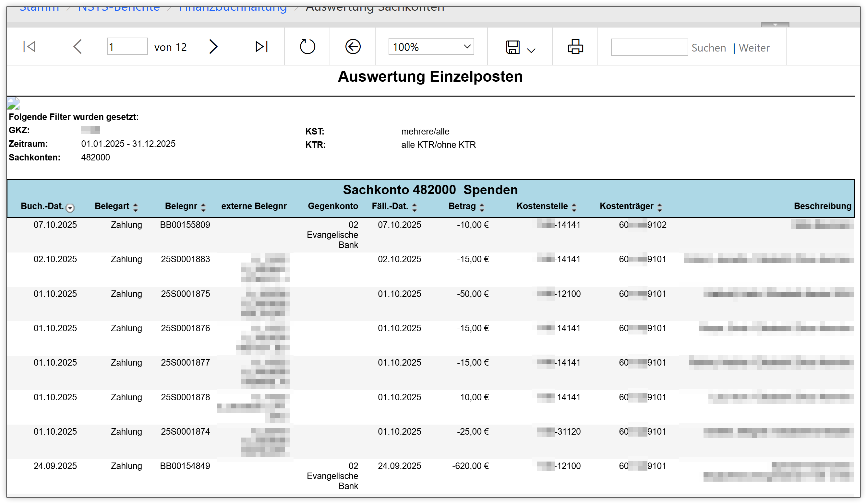Jump to last report page
867x504 pixels.
pyautogui.click(x=261, y=46)
